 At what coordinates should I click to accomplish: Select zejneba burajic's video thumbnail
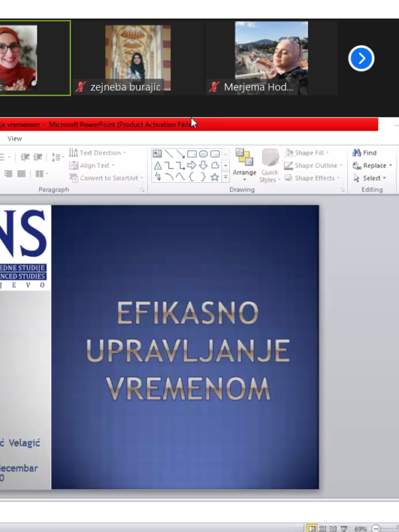tap(138, 59)
